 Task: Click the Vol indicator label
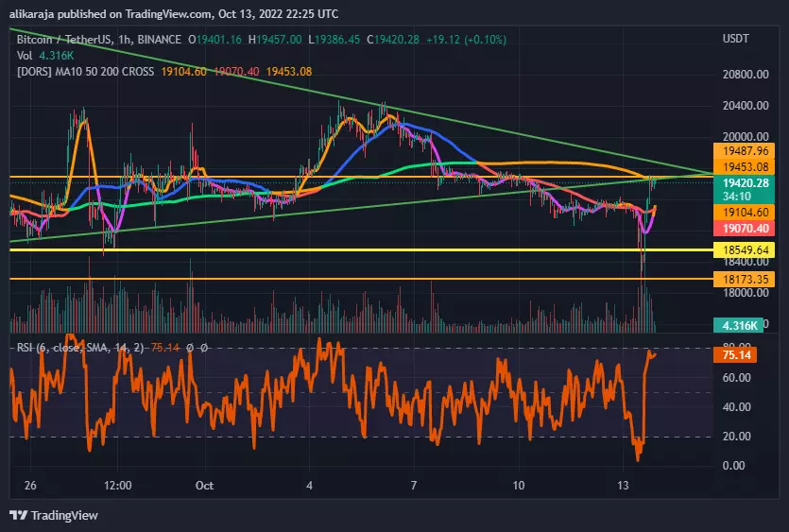coord(25,56)
